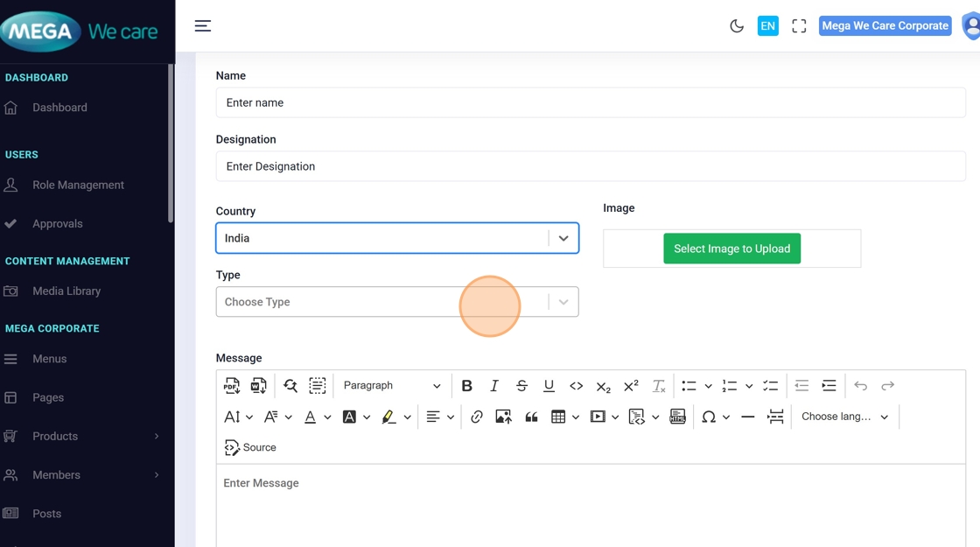Toggle dark mode with moon icon

coord(737,26)
